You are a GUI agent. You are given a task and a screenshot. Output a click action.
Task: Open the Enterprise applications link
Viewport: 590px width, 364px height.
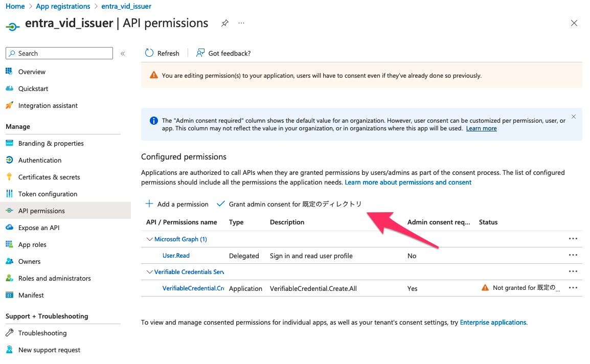(x=493, y=323)
